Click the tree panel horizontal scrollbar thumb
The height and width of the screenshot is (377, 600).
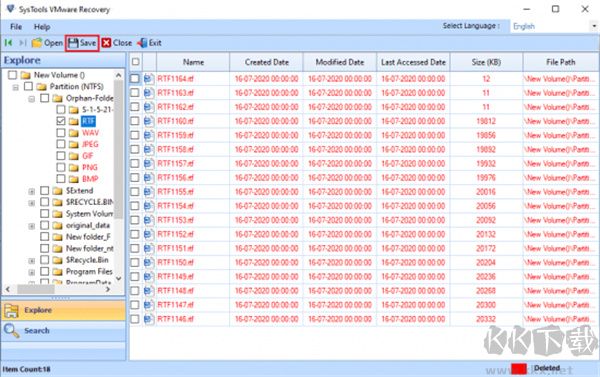tap(36, 289)
